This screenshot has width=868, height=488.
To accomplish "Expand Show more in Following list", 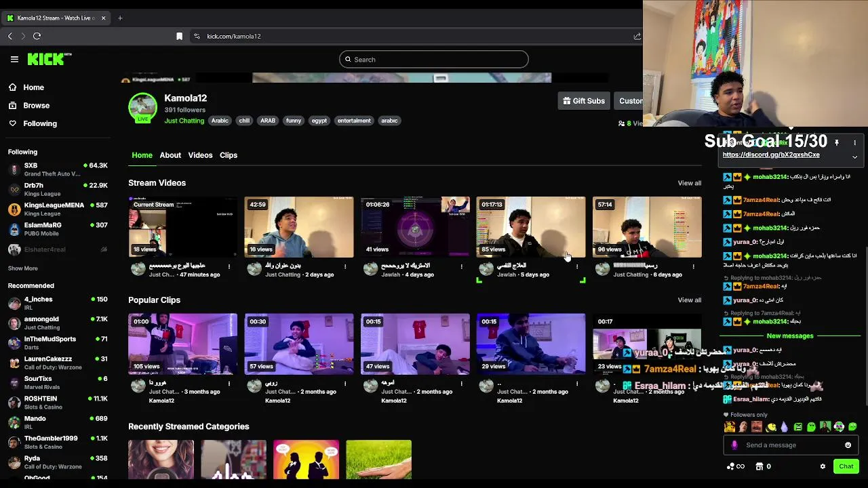I will click(23, 268).
